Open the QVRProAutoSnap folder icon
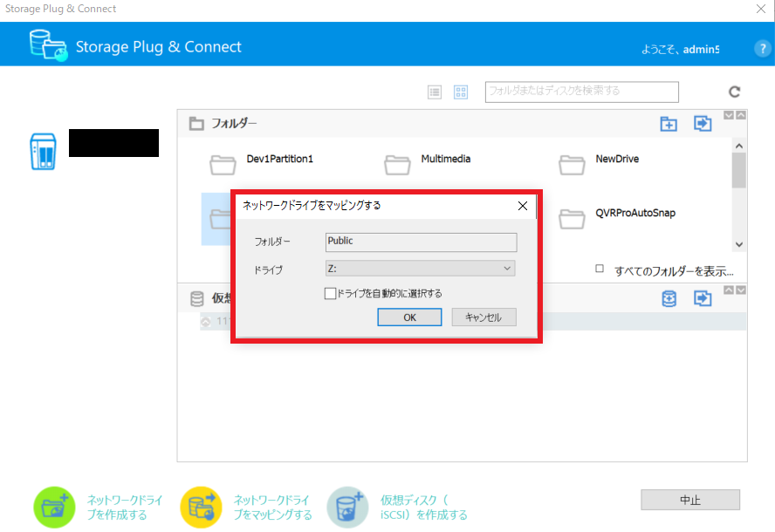Viewport: 775px width, 532px height. [572, 219]
